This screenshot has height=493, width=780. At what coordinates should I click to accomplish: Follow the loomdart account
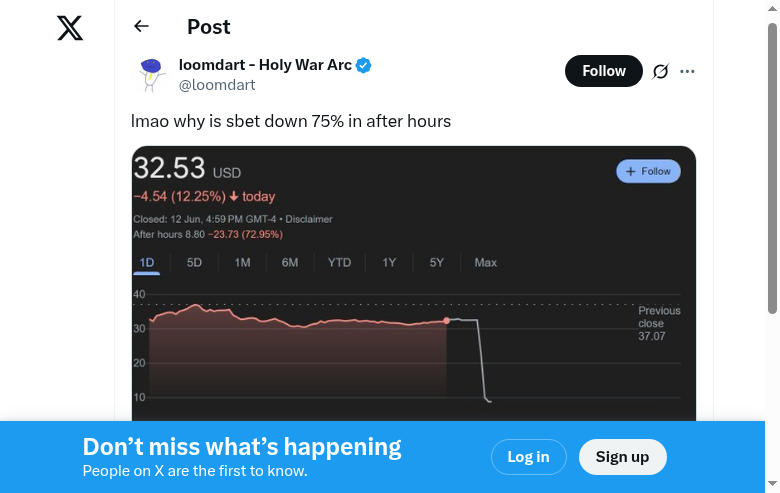[x=604, y=71]
